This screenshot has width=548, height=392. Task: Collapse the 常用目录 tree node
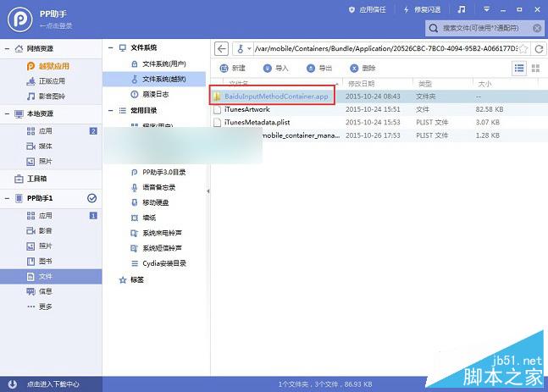(111, 110)
